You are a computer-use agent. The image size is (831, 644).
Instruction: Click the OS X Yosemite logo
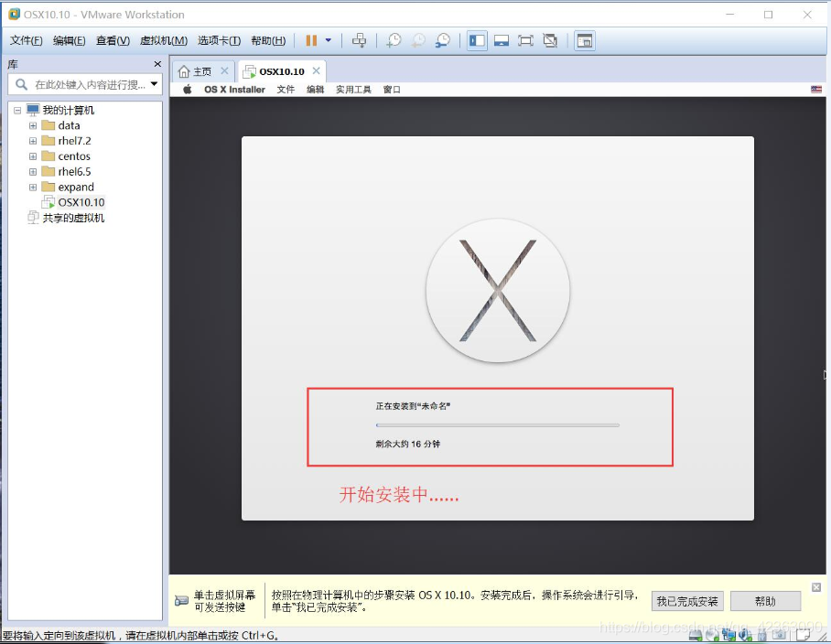pos(498,290)
